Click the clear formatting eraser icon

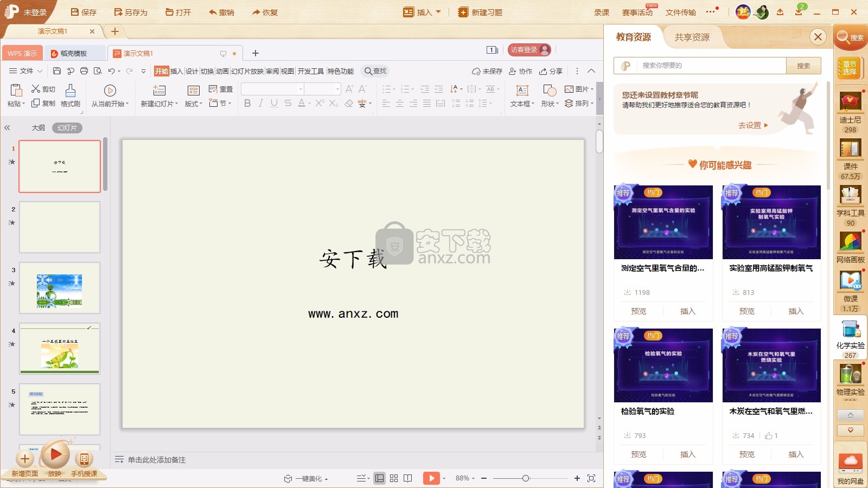coord(349,103)
